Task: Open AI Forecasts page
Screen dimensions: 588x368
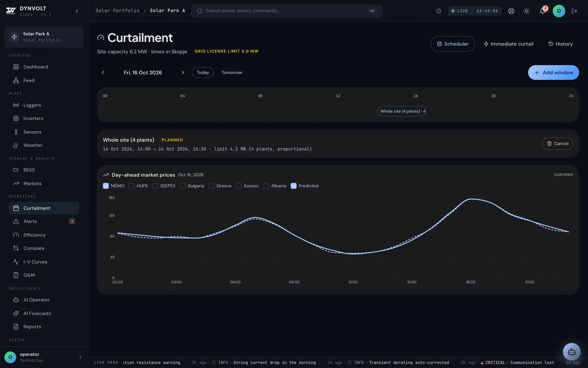Action: pos(44,313)
